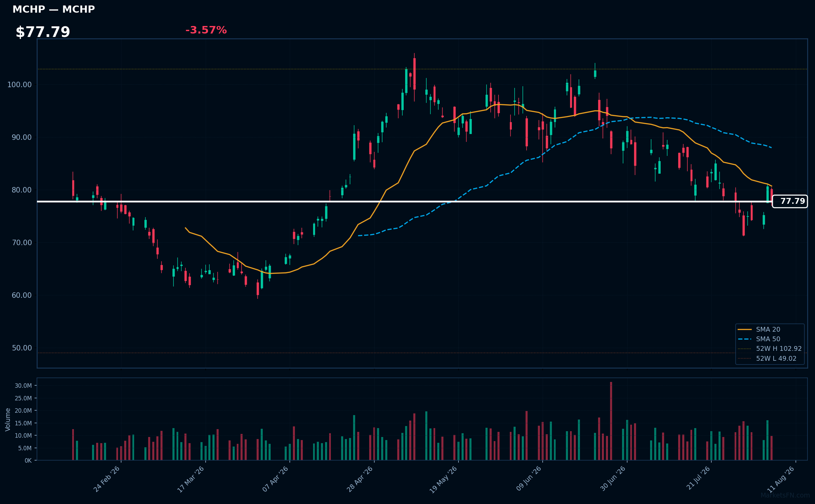
Task: Select the "80.00" price axis label
Action: tap(22, 190)
